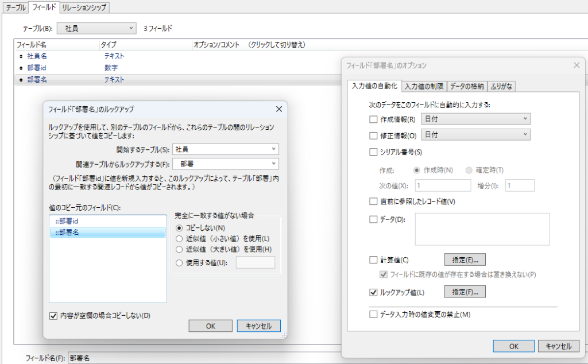The width and height of the screenshot is (588, 364).
Task: Close the フィールド オプション dialog with X
Action: [577, 65]
